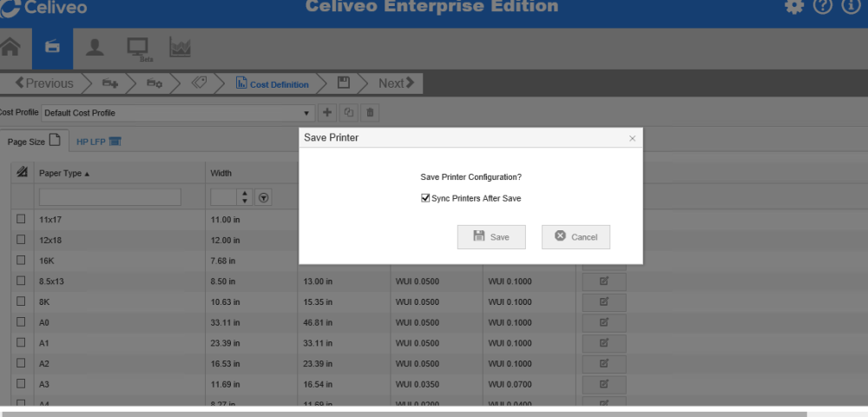
Task: Select the 12x18 row checkbox
Action: click(x=21, y=239)
